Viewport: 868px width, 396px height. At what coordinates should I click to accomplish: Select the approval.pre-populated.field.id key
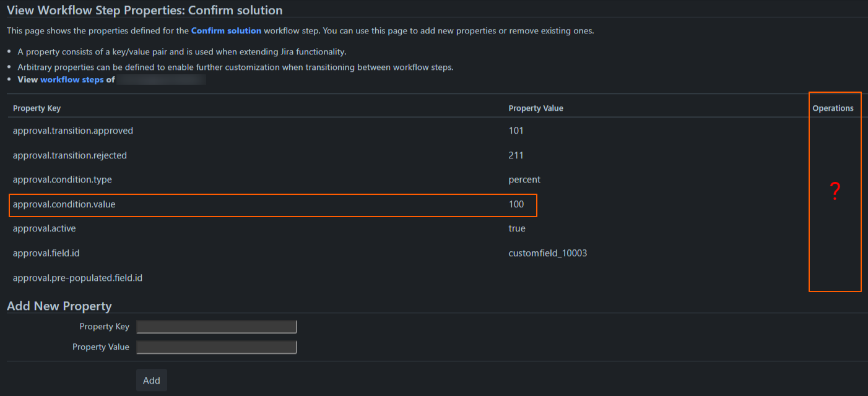pos(77,278)
